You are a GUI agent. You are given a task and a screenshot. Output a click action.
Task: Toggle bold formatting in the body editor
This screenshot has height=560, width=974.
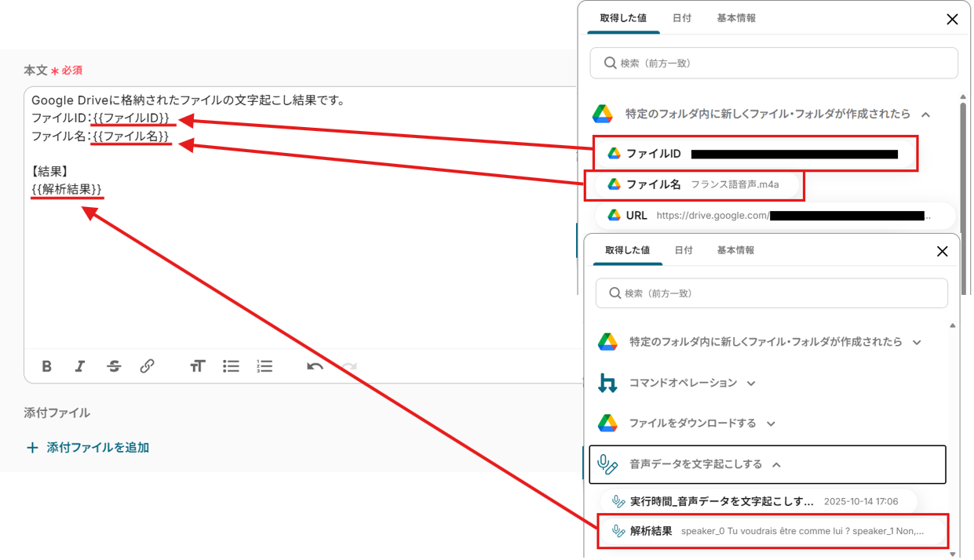(x=47, y=366)
